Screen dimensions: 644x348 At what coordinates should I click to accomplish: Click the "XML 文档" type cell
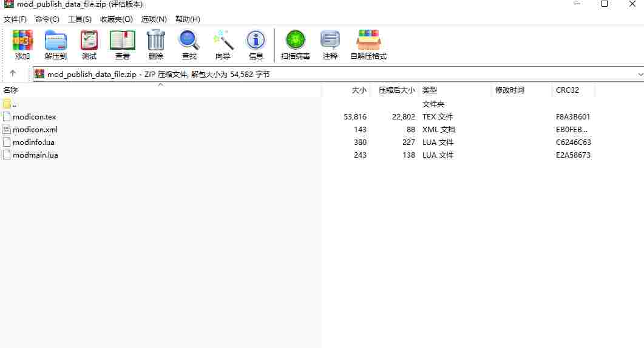click(439, 130)
